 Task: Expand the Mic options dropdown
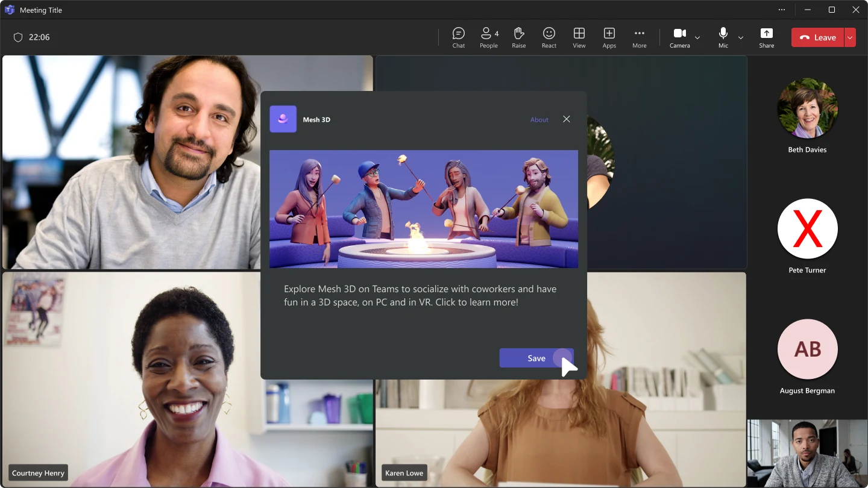pos(741,37)
